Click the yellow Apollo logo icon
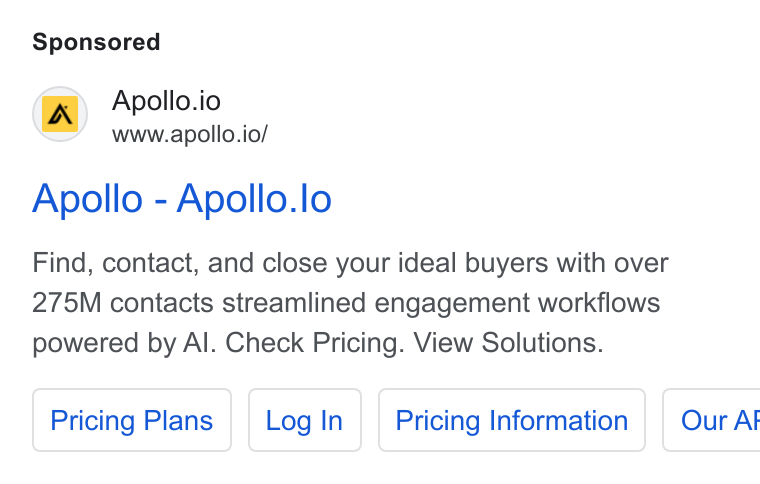760x484 pixels. click(60, 114)
